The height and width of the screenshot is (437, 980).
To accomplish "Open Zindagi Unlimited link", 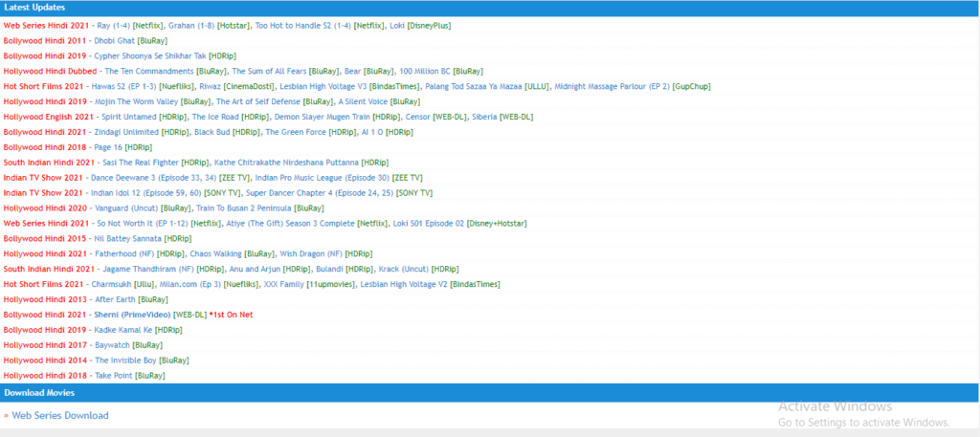I will point(126,132).
